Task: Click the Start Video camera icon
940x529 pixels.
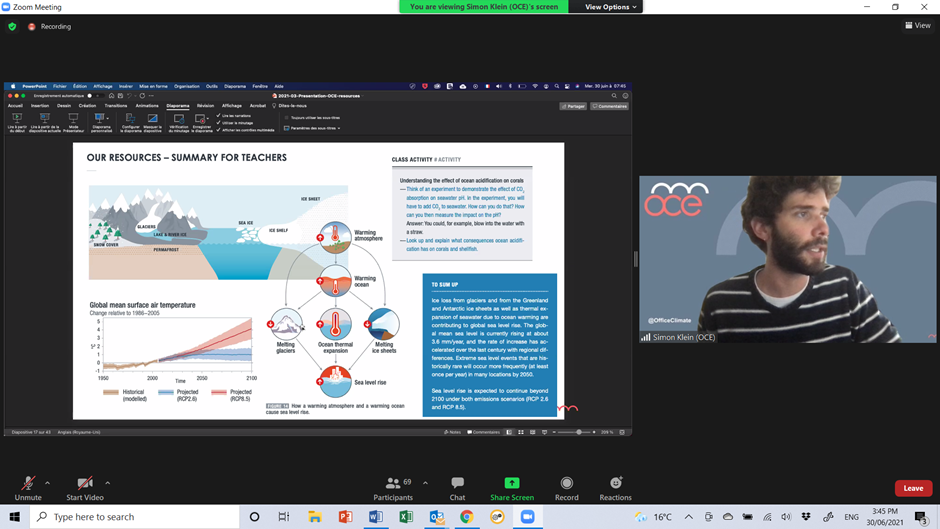Action: 85,484
